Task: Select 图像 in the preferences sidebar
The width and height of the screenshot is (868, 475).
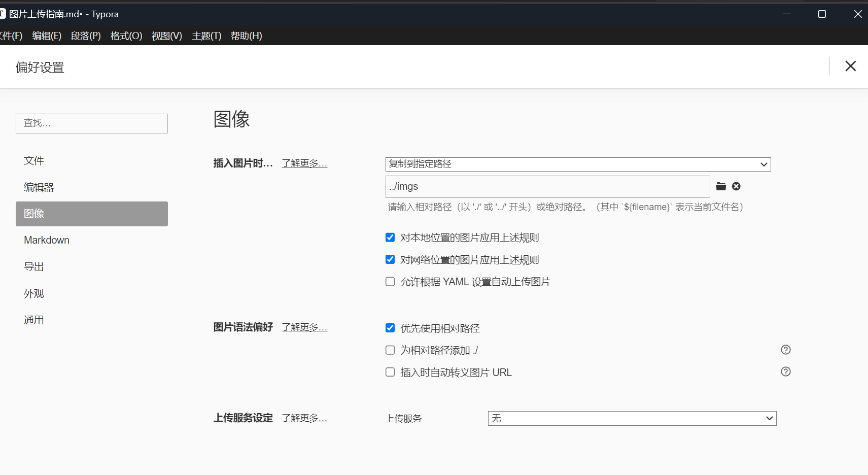Action: coord(92,214)
